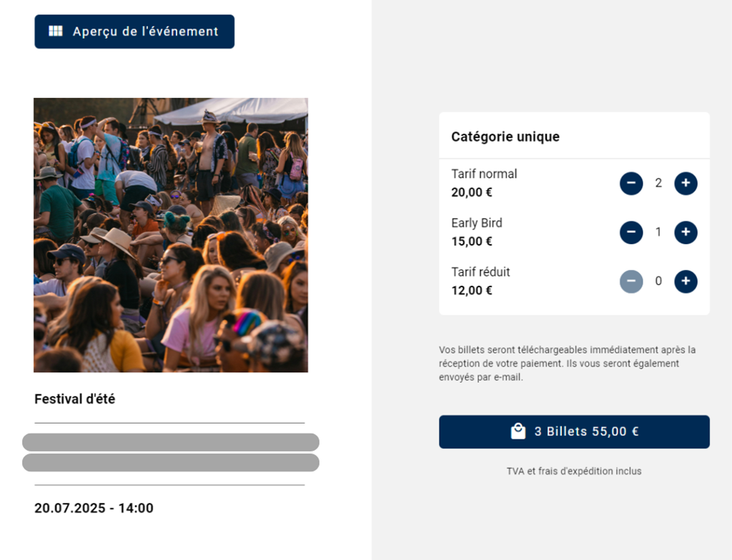
Task: Increase the Tarif normal ticket quantity
Action: coord(686,184)
